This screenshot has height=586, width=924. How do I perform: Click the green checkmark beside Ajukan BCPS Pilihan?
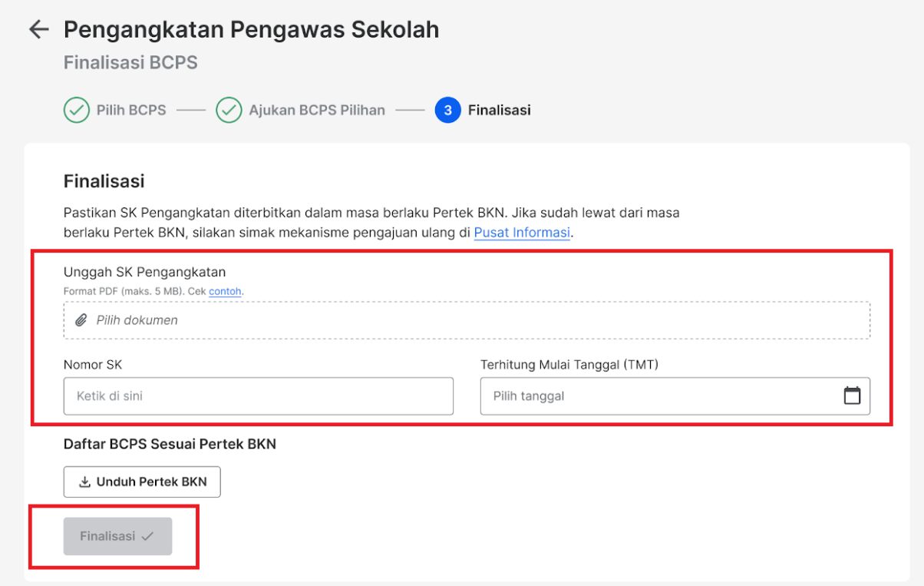pos(229,110)
